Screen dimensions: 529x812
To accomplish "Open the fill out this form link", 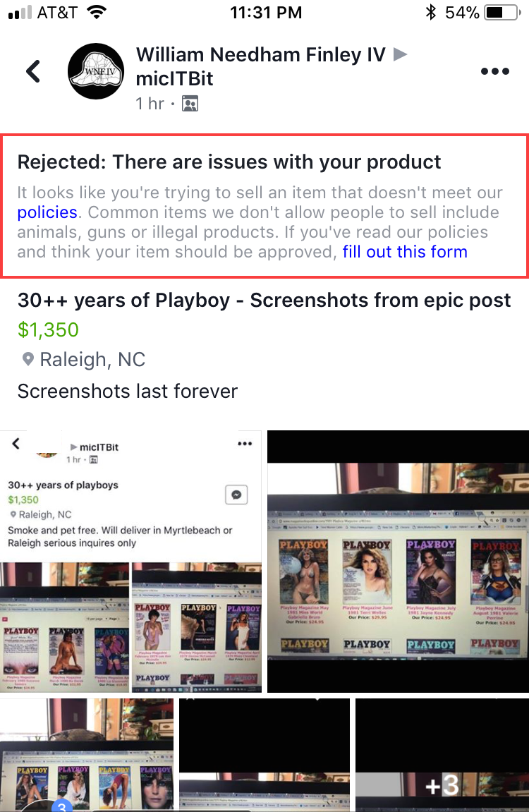I will (405, 252).
